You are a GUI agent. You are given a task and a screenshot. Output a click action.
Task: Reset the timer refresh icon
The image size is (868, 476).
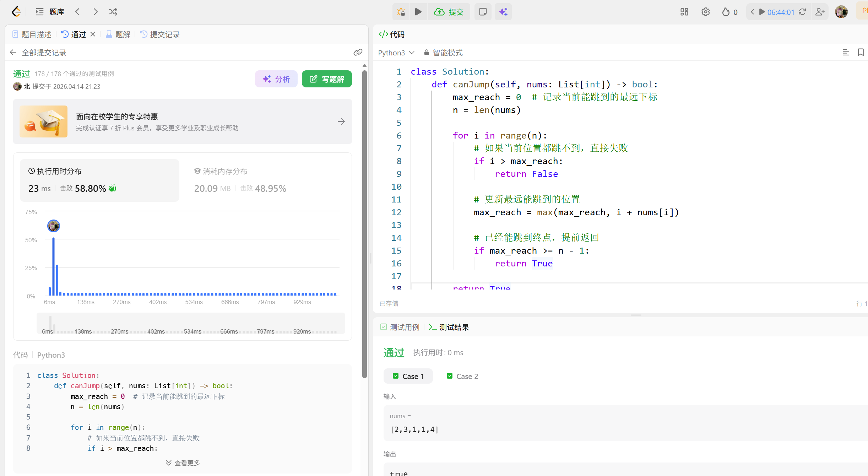[x=802, y=12]
